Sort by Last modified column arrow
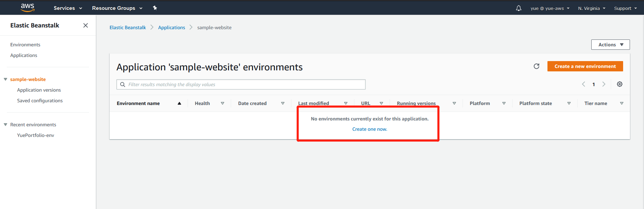The width and height of the screenshot is (644, 209). tap(346, 103)
